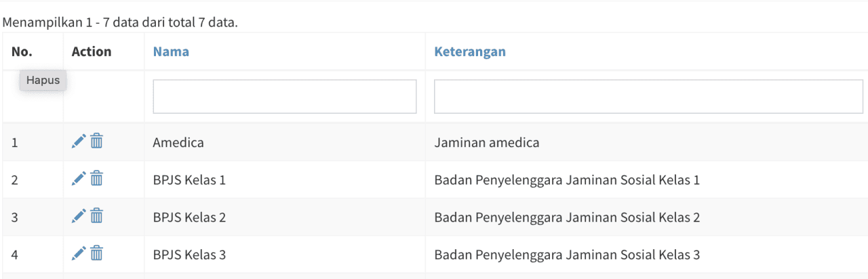Click the Action column header
The height and width of the screenshot is (279, 868).
(x=92, y=51)
